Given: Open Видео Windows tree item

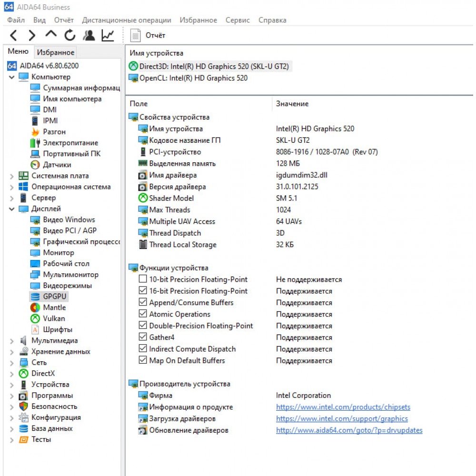Looking at the screenshot, I should [x=63, y=219].
